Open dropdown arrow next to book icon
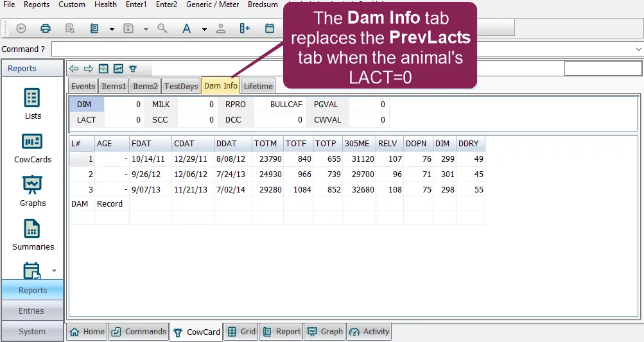This screenshot has width=644, height=342. click(x=112, y=29)
